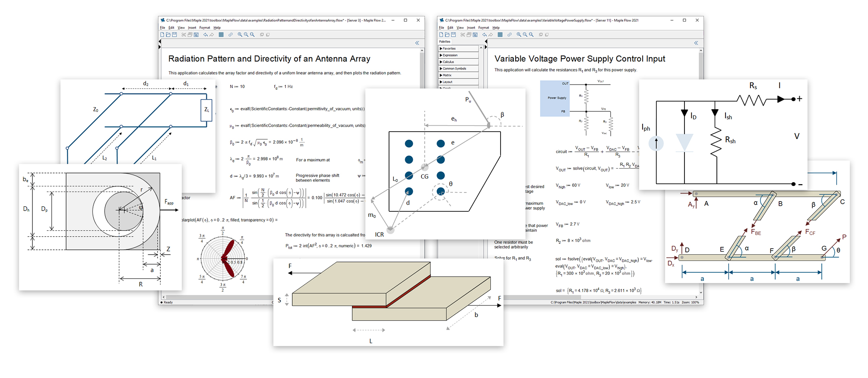868x378 pixels.
Task: Click Open folder icon in Power Supply window
Action: click(x=447, y=35)
